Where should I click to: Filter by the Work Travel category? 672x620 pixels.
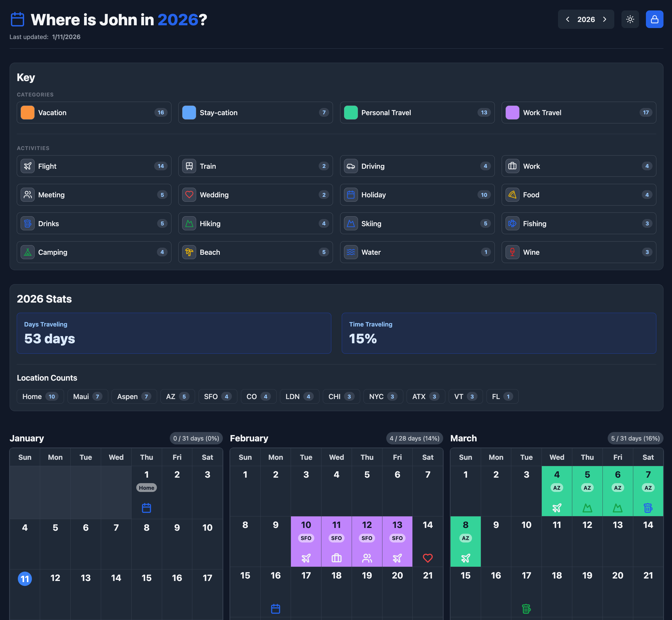click(x=579, y=112)
